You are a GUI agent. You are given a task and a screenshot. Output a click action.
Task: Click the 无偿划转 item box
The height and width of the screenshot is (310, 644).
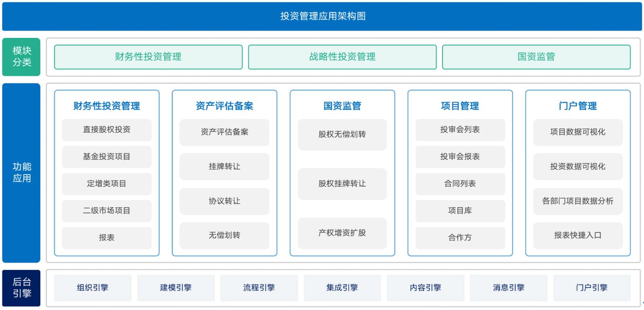225,236
